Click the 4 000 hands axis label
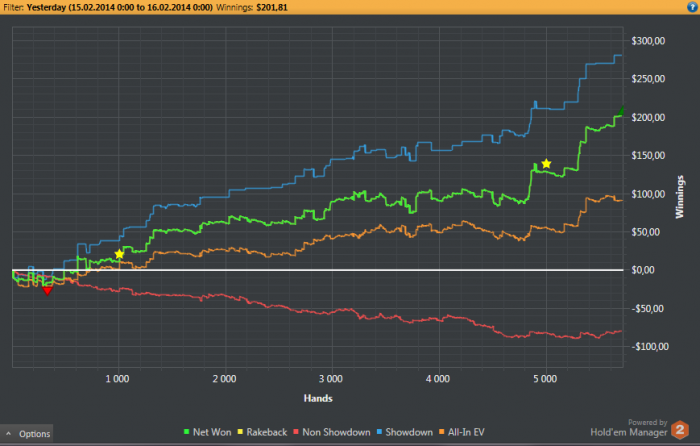This screenshot has height=446, width=700. tap(438, 379)
